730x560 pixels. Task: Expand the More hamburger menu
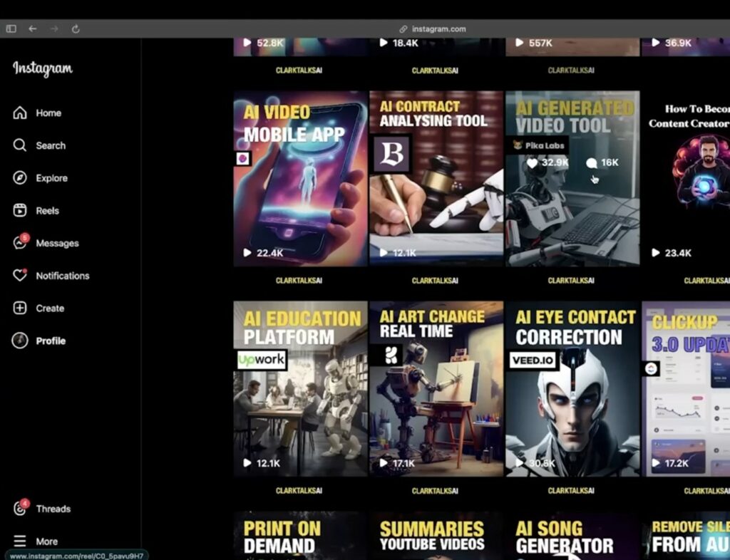20,541
